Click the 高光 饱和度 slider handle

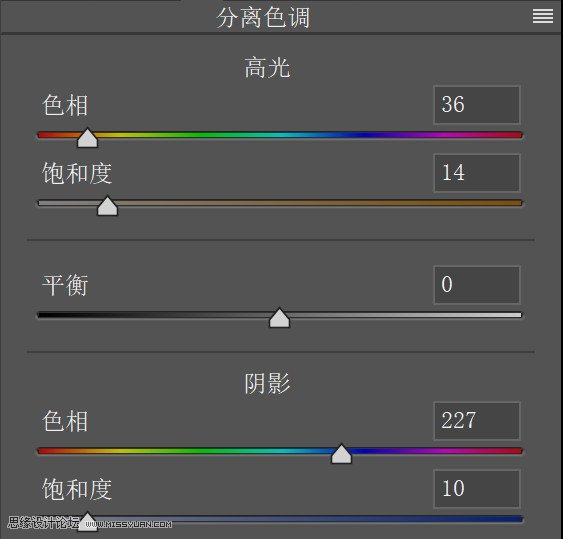tap(107, 206)
